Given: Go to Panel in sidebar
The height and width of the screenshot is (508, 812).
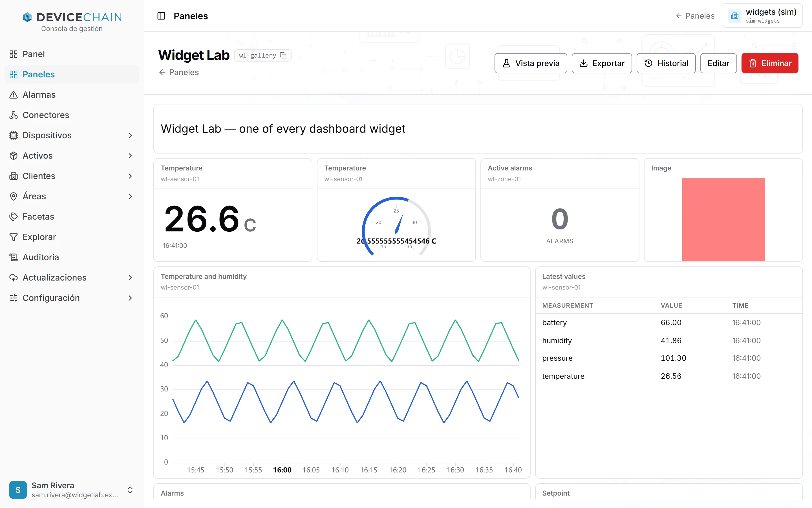Looking at the screenshot, I should 72,54.
